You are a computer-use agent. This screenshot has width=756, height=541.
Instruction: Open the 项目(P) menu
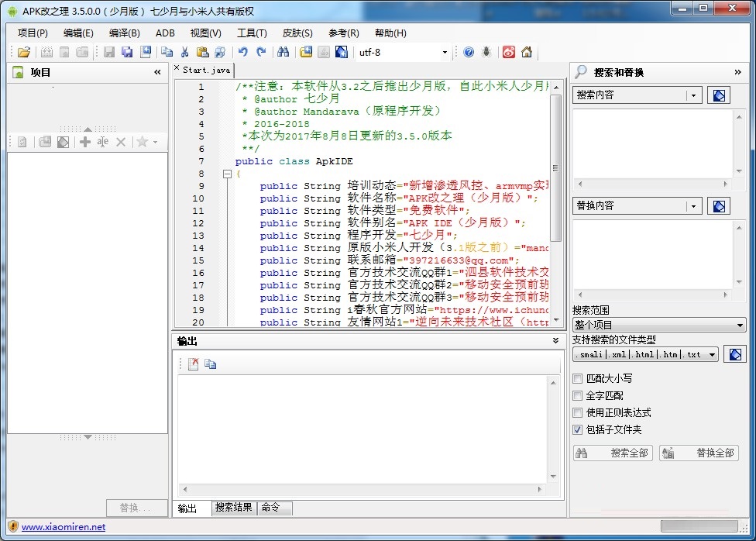[x=33, y=33]
